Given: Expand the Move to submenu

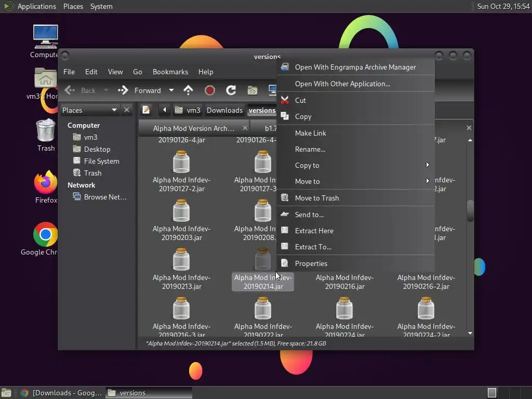Looking at the screenshot, I should 355,181.
